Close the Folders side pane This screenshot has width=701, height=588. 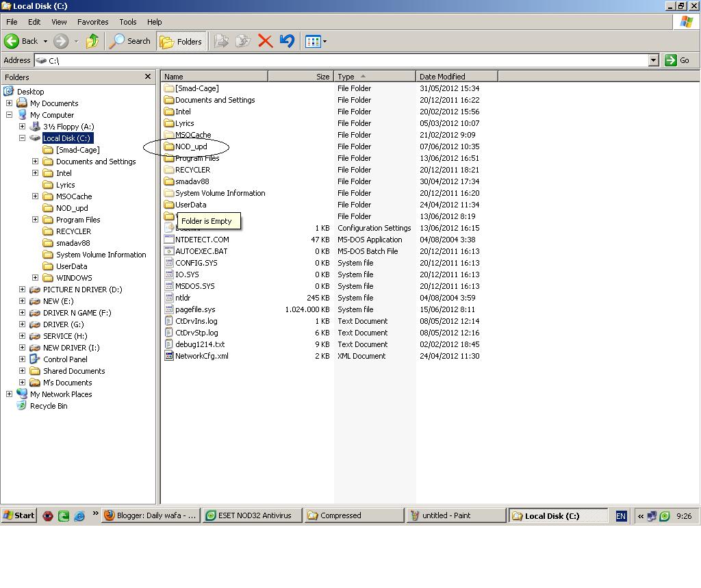coord(148,77)
